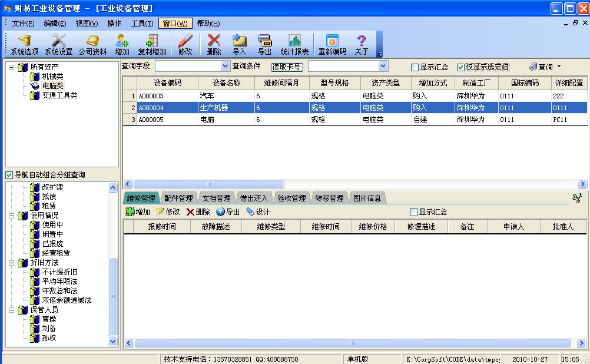Select 使用中 in usage status tree
The image size is (590, 364).
tap(52, 225)
